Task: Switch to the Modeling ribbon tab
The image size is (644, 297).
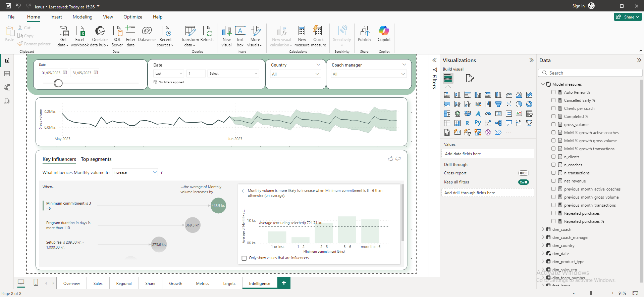Action: tap(83, 17)
